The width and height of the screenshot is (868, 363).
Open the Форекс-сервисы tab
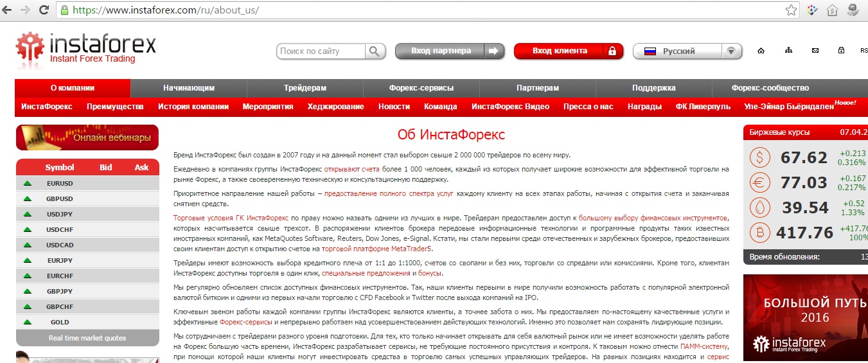click(421, 88)
